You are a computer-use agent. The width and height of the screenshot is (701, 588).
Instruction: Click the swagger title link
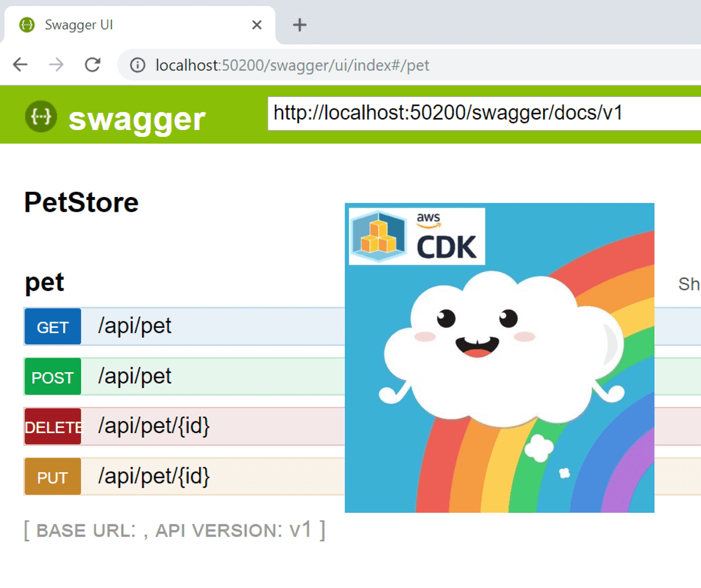pyautogui.click(x=137, y=119)
